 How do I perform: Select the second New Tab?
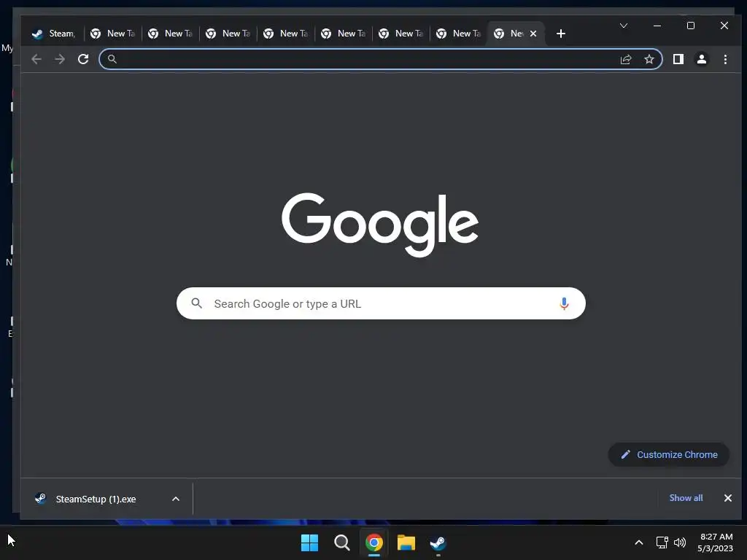click(171, 34)
